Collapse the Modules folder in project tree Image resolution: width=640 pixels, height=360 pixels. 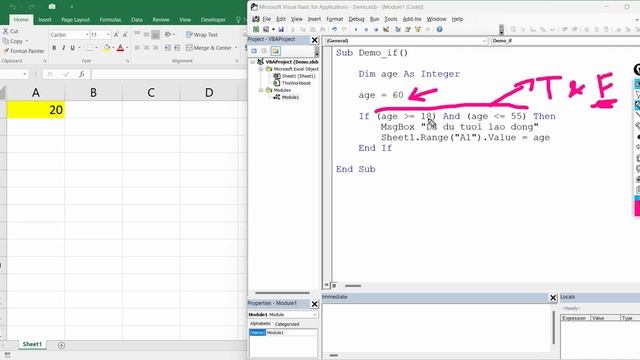tap(261, 90)
